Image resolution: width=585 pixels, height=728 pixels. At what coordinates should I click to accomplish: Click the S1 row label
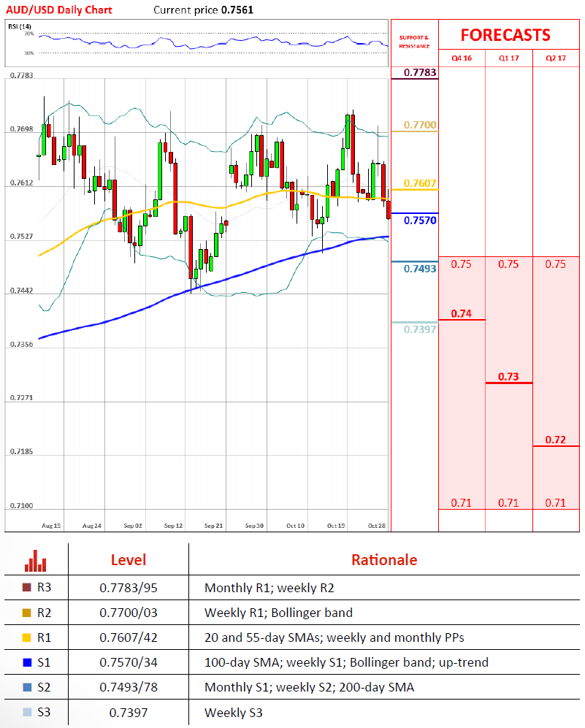click(44, 662)
